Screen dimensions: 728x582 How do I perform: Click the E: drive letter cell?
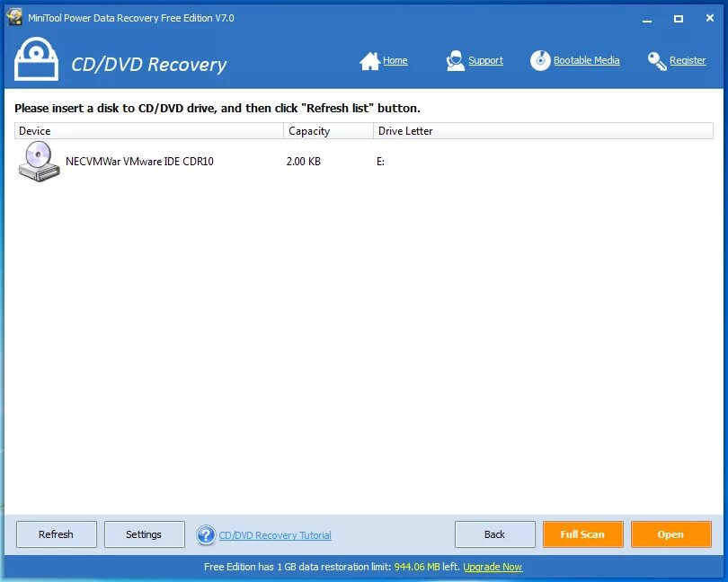(380, 162)
